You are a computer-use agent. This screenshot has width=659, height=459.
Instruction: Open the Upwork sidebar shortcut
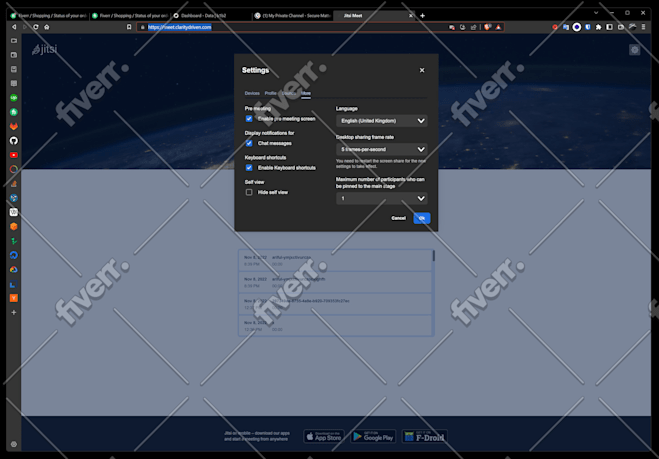14,98
